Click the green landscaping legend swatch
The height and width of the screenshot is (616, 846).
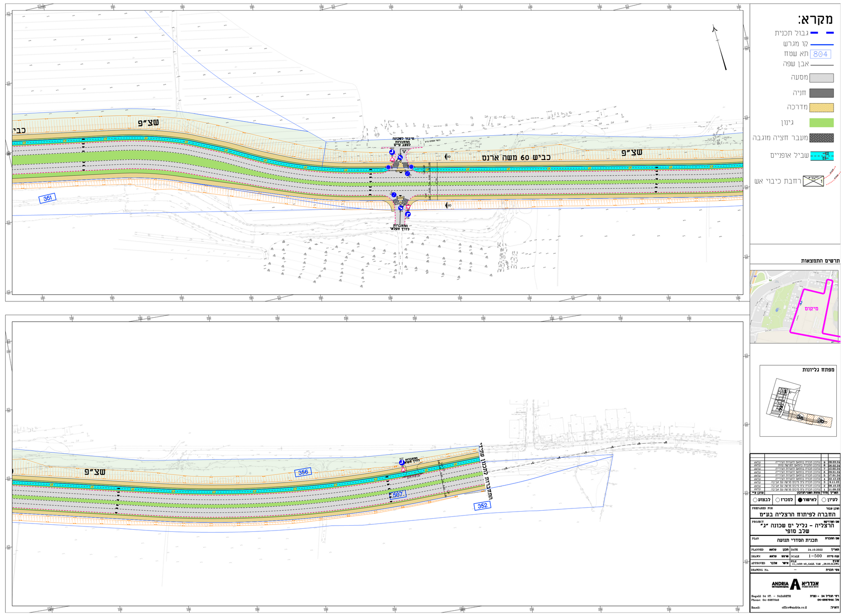(x=821, y=123)
